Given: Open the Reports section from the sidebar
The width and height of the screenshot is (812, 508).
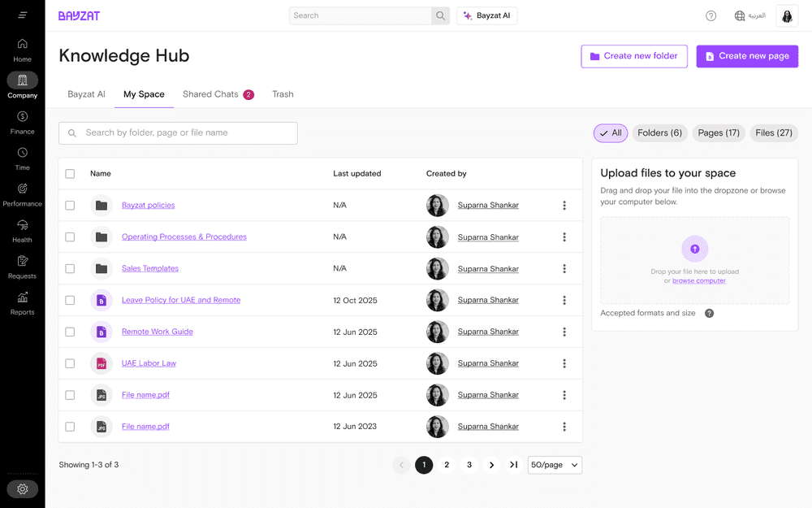Looking at the screenshot, I should point(22,300).
